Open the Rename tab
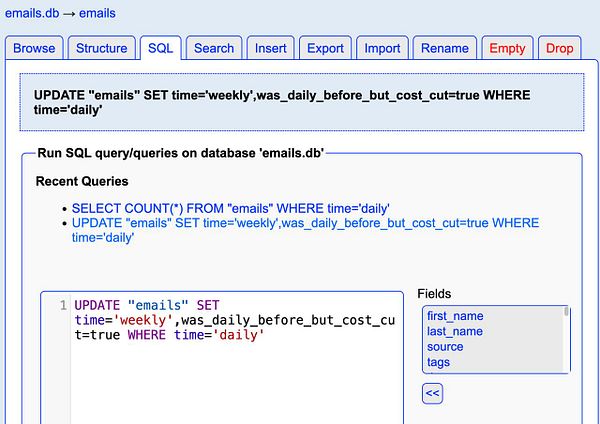 coord(445,48)
